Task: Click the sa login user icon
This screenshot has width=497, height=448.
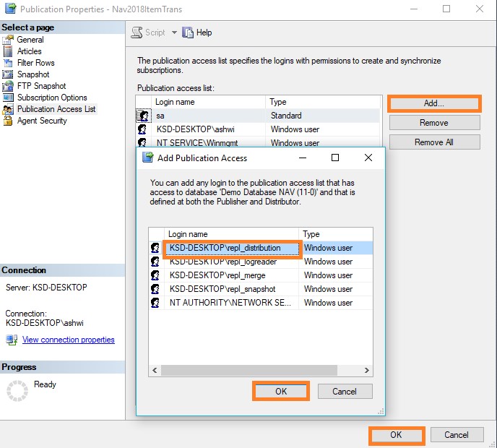Action: [x=143, y=116]
